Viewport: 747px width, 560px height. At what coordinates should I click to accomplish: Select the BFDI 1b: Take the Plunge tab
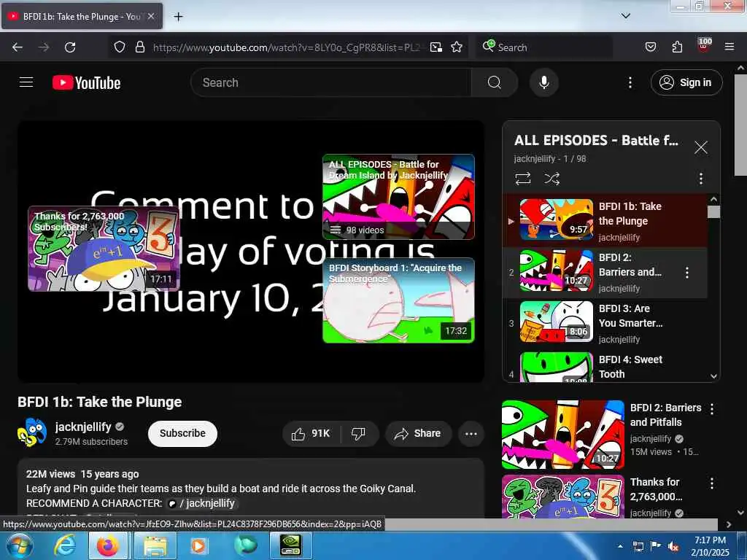82,17
